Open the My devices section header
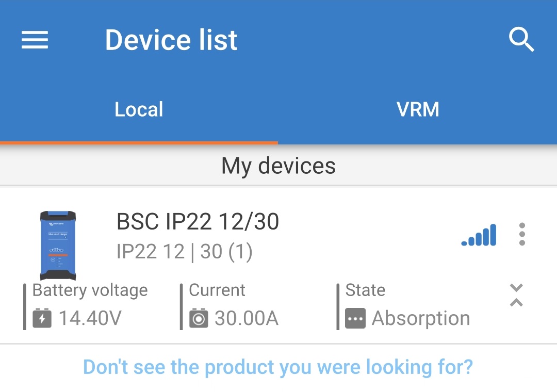Screen dimensions: 557x392 278,166
